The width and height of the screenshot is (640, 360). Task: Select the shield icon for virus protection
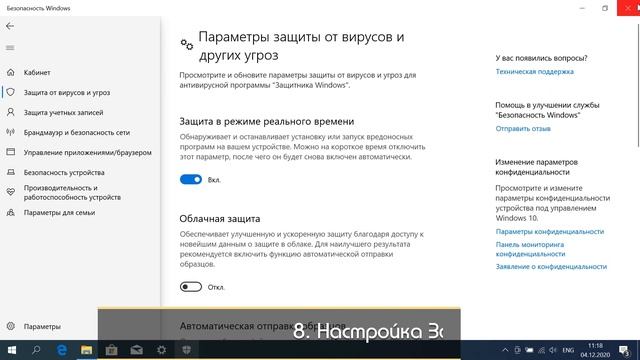pos(11,92)
